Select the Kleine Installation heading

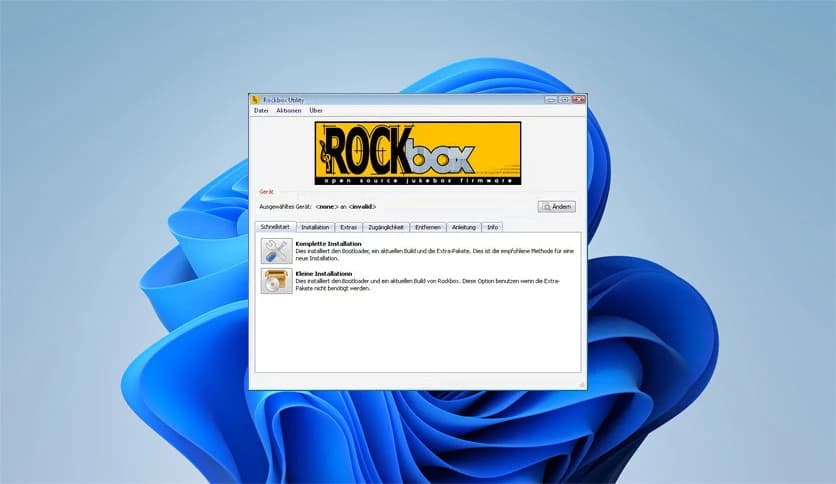pyautogui.click(x=324, y=273)
